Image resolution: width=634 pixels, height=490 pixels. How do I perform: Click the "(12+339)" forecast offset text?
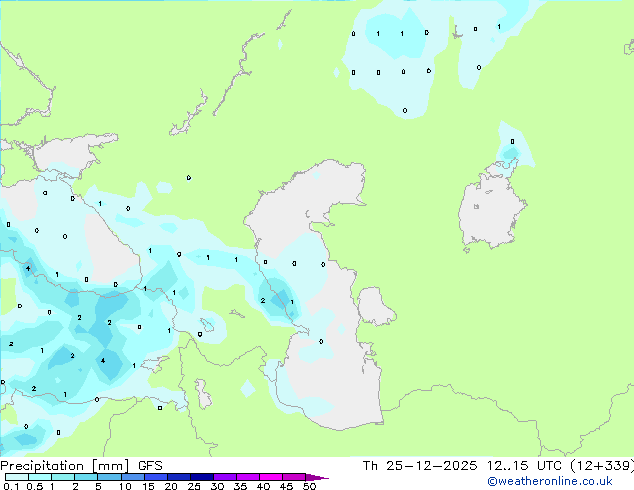click(x=602, y=466)
